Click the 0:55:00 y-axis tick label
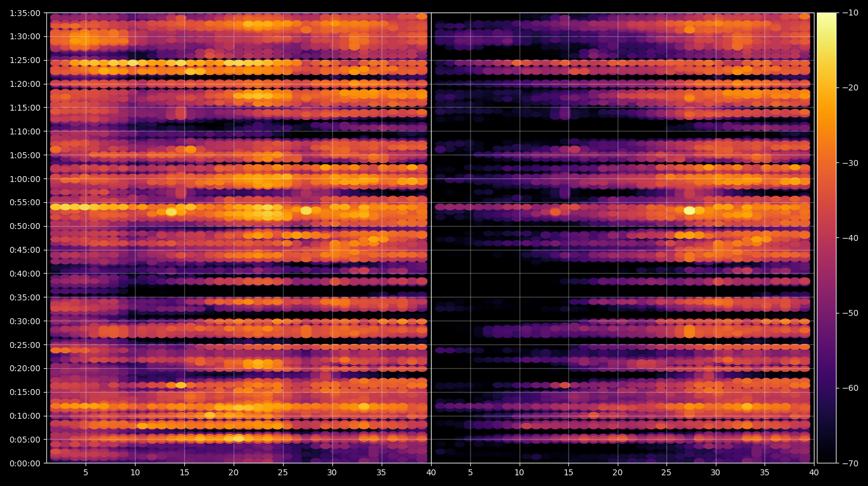Image resolution: width=868 pixels, height=486 pixels. coord(25,202)
